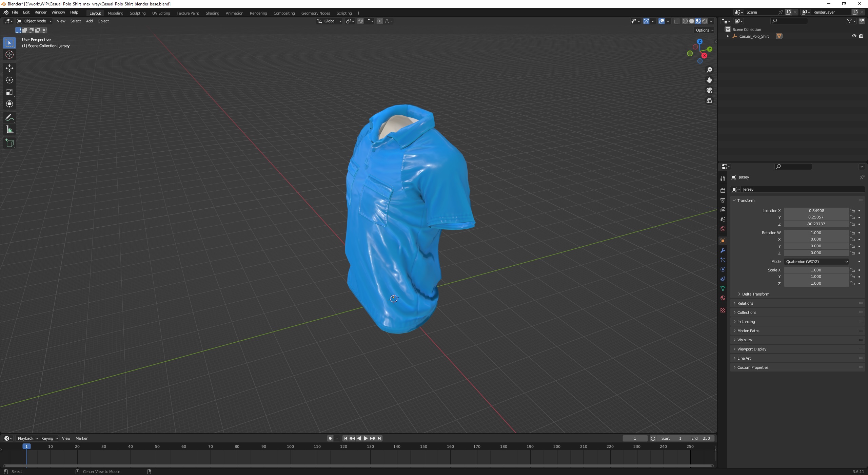Image resolution: width=868 pixels, height=475 pixels.
Task: Click the viewport zoom magnifier icon
Action: pyautogui.click(x=709, y=70)
